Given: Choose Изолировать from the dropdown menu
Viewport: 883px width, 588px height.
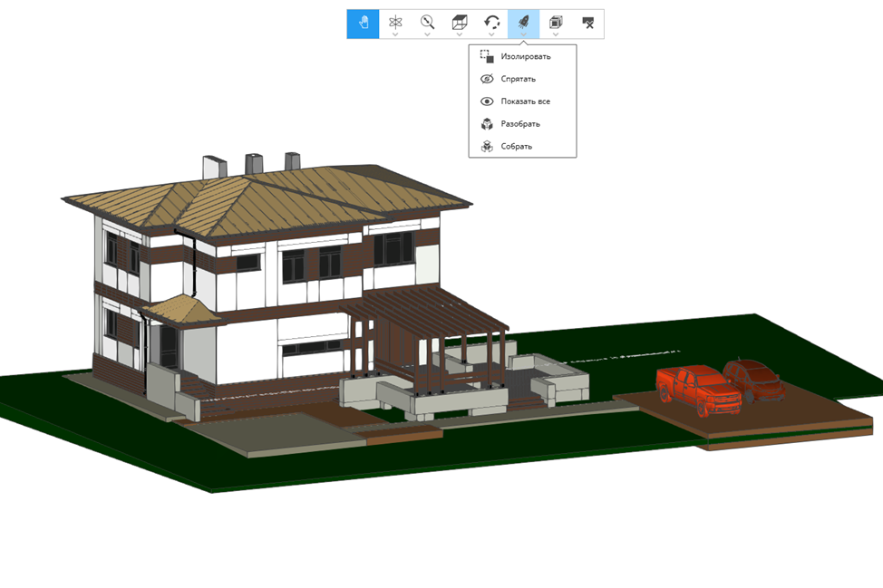Looking at the screenshot, I should [x=525, y=56].
